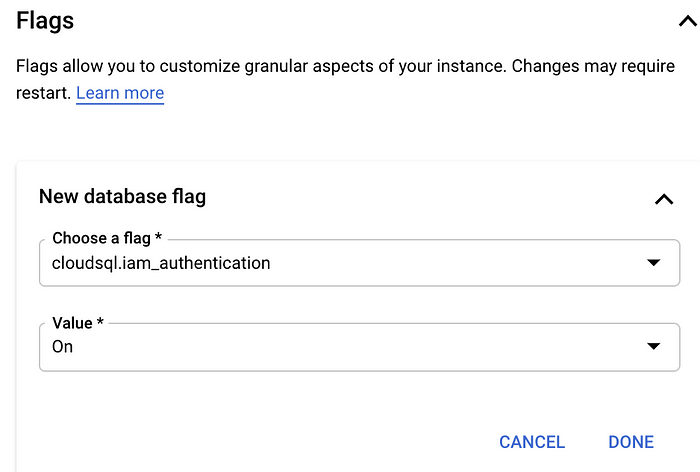
Task: Click the arrow in Choose a flag dropdown
Action: click(653, 263)
